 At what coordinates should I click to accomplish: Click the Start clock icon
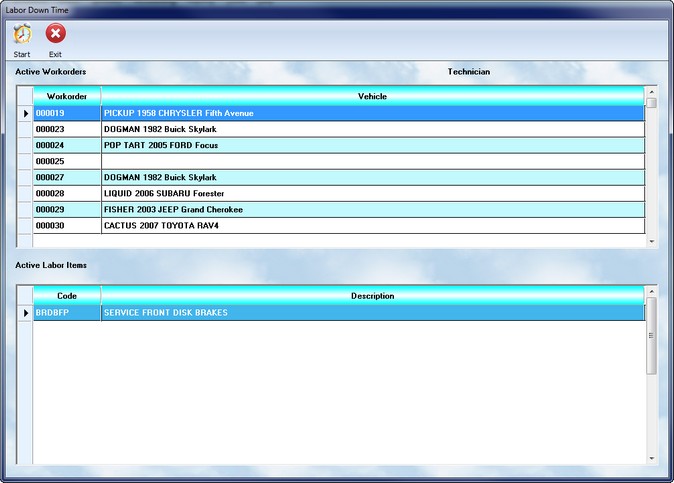point(22,34)
